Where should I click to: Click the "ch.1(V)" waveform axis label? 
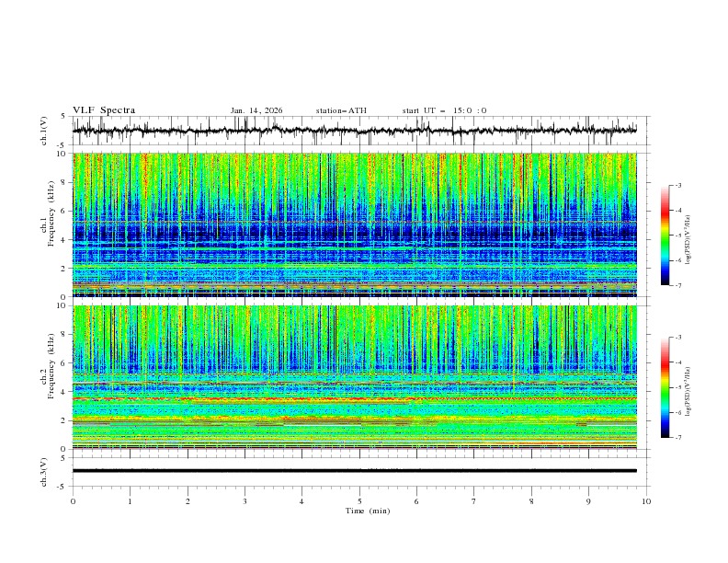44,131
